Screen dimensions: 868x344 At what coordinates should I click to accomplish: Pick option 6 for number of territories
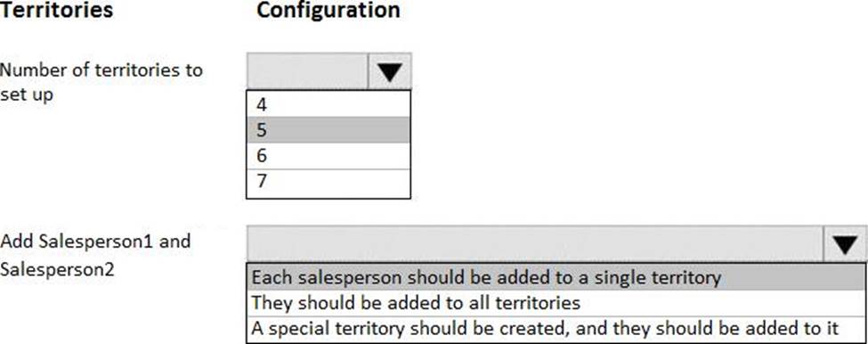[x=329, y=156]
